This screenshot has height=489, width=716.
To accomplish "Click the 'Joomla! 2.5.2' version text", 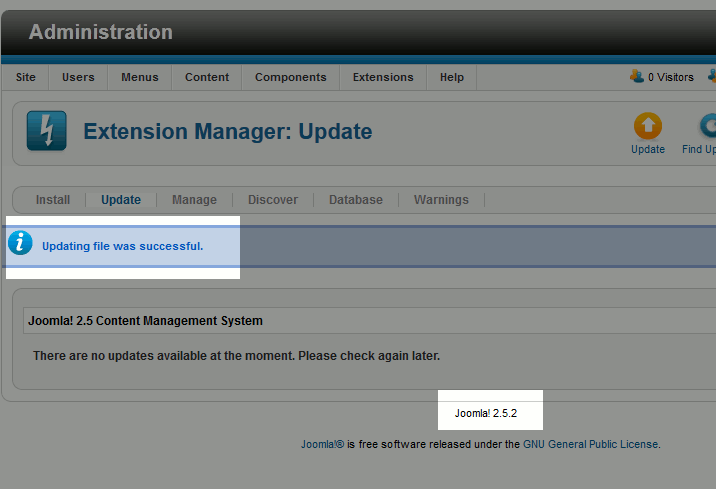I will click(x=486, y=413).
